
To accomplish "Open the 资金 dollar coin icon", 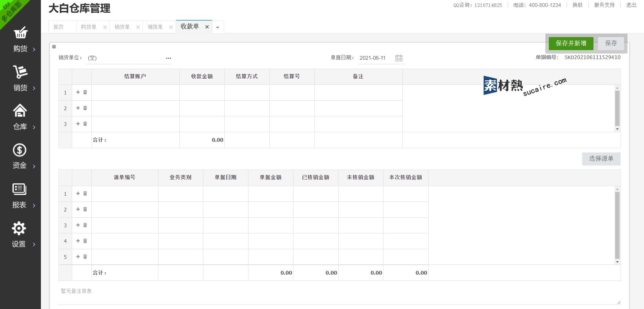I will 20,150.
